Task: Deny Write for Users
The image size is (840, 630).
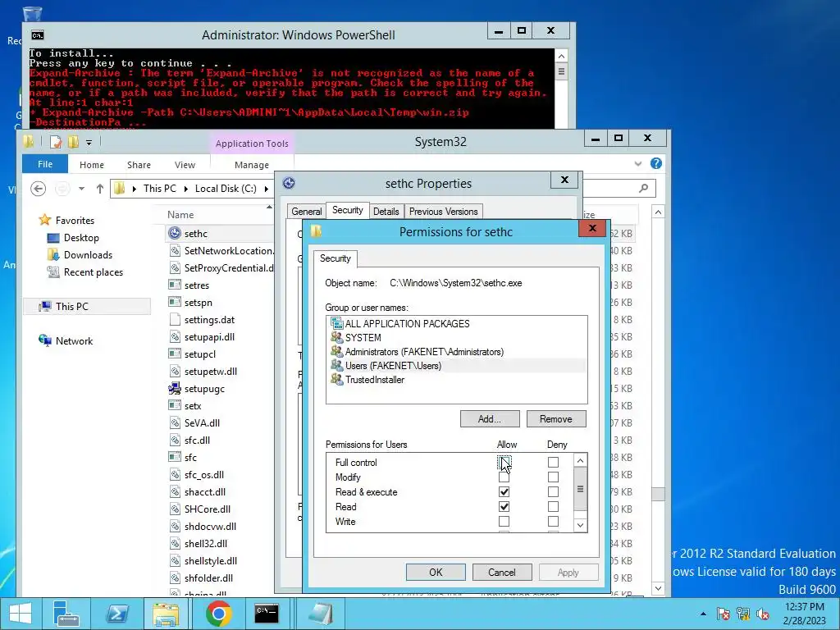Action: 553,521
